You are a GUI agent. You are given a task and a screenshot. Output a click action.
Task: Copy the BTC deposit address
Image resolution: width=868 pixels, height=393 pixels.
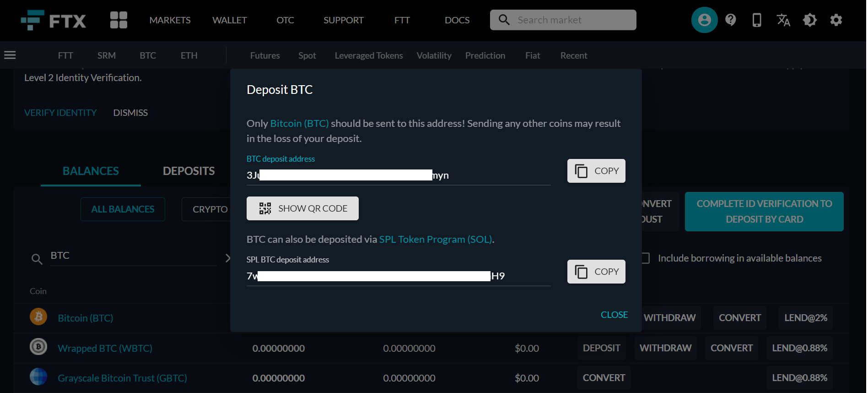(596, 171)
